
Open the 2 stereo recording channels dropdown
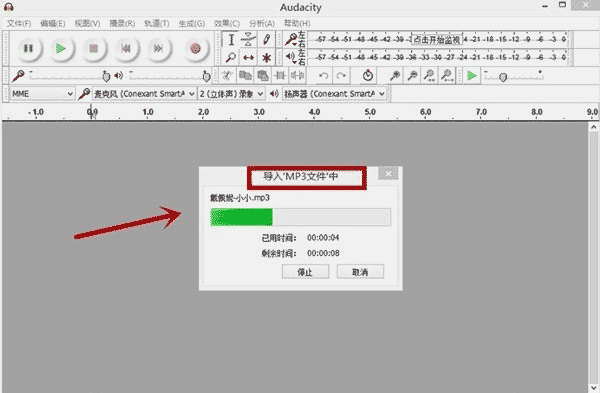click(231, 94)
